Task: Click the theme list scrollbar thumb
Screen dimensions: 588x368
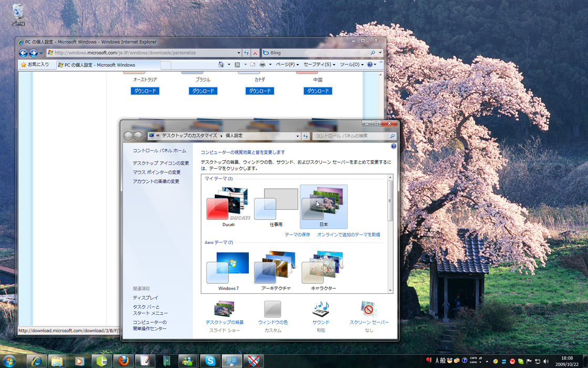Action: 390,200
